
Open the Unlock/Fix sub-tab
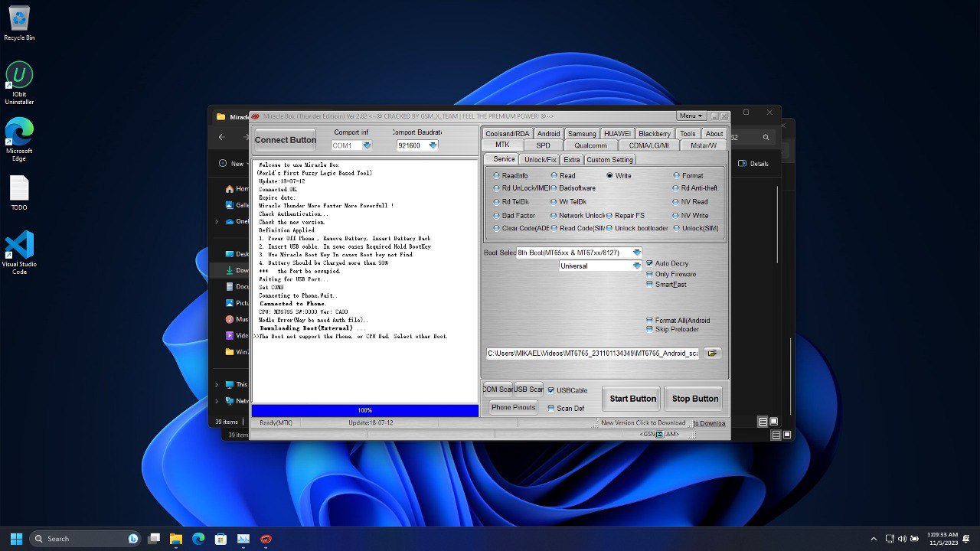point(540,159)
